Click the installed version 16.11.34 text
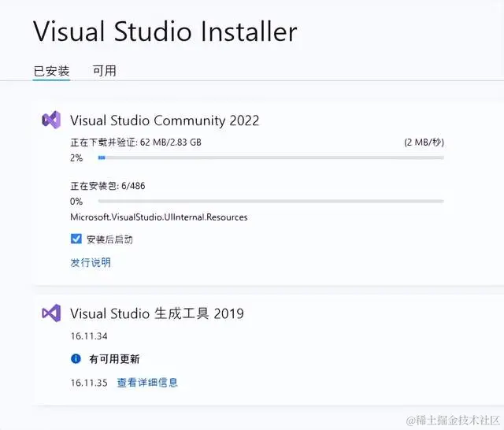This screenshot has width=504, height=430. click(89, 336)
